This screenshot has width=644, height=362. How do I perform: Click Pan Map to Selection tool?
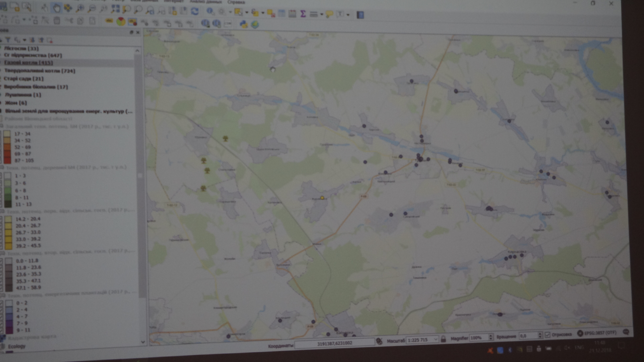tap(68, 8)
